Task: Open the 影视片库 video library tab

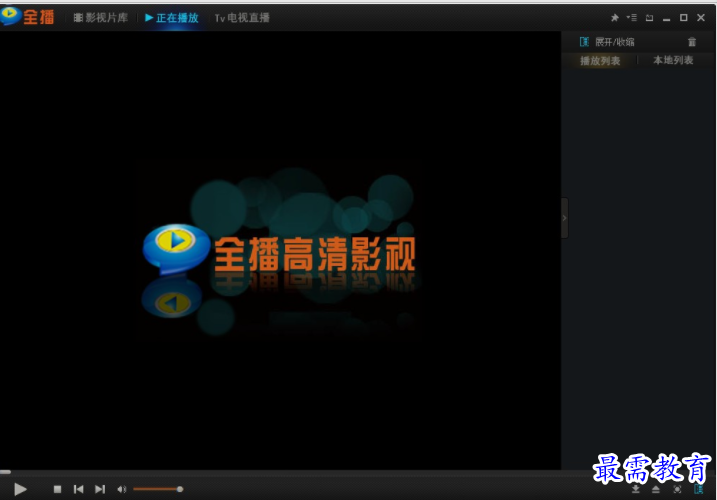Action: tap(101, 18)
